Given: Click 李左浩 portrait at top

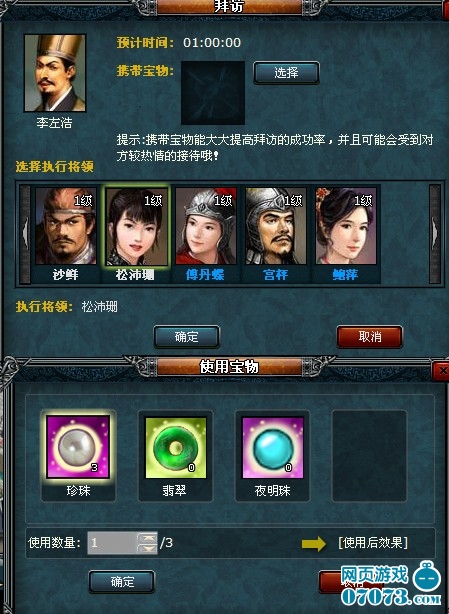Looking at the screenshot, I should [x=55, y=73].
